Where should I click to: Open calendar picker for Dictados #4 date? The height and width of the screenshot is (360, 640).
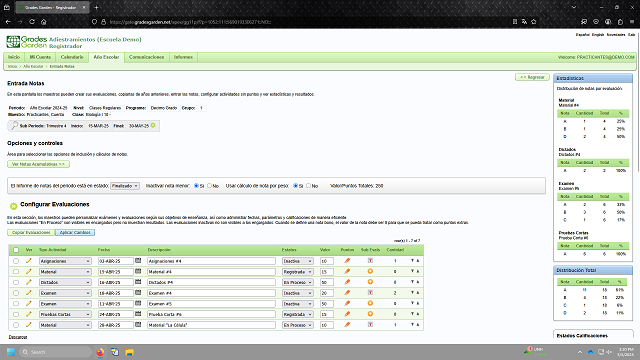(138, 282)
